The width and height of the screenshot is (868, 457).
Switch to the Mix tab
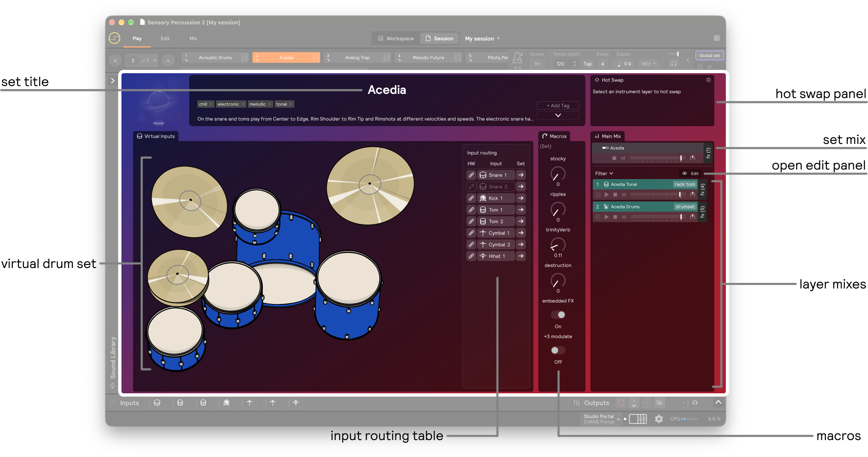[x=193, y=38]
